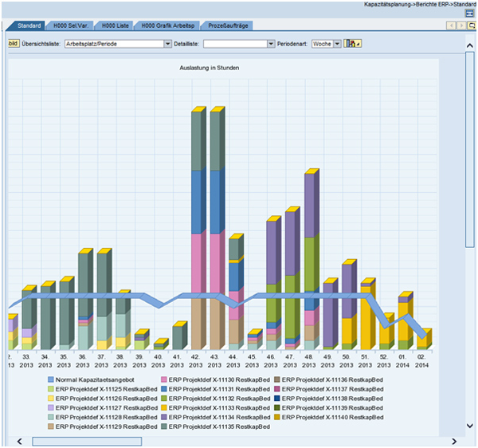The height and width of the screenshot is (448, 478).
Task: Click the horizontal scrollbar right arrow
Action: point(453,441)
